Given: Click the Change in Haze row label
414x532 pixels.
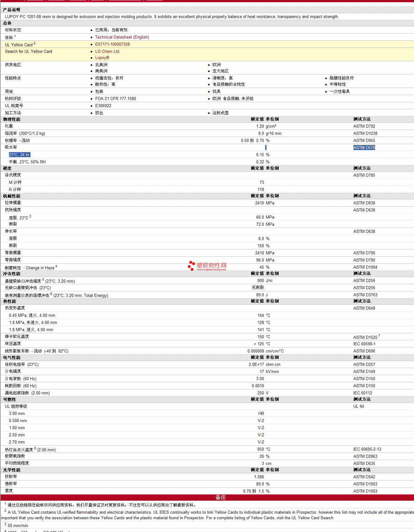Looking at the screenshot, I should click(x=31, y=267).
